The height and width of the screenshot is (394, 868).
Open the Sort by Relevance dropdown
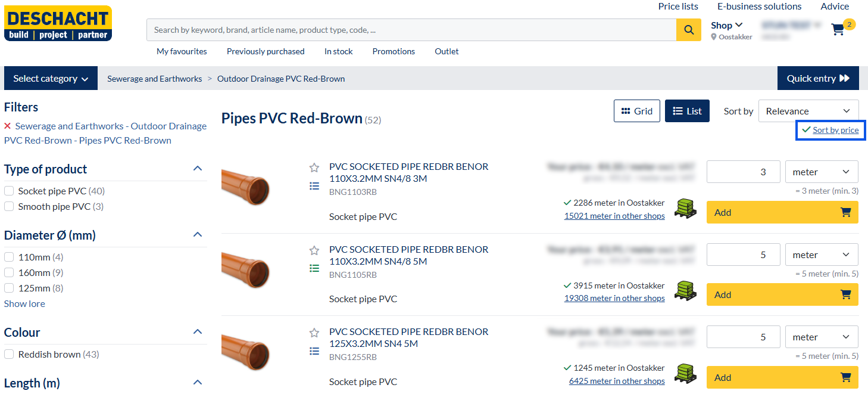pos(808,111)
